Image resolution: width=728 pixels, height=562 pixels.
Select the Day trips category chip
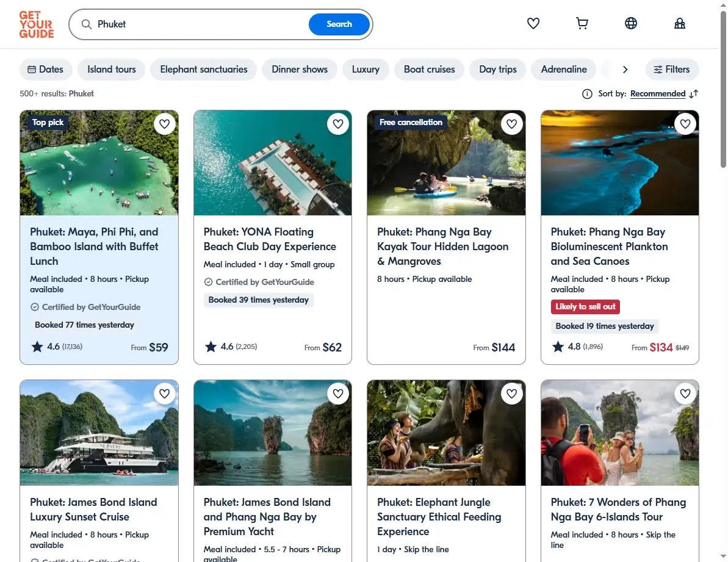(x=498, y=69)
